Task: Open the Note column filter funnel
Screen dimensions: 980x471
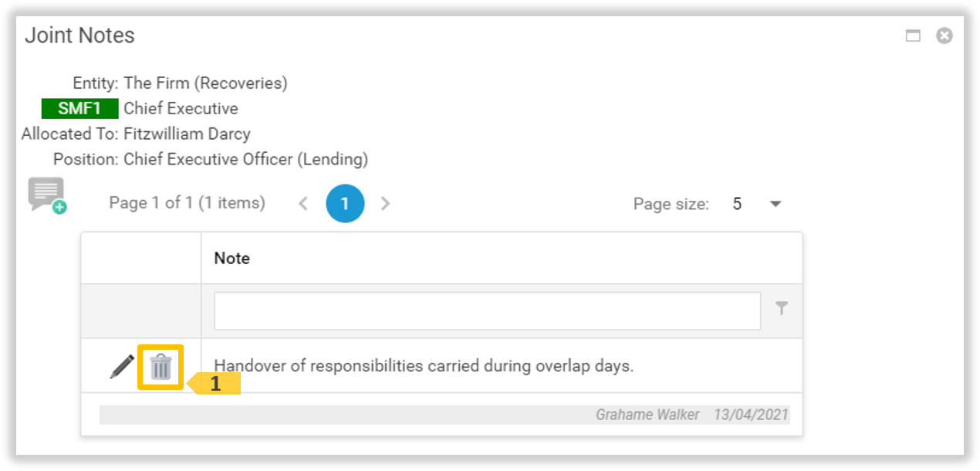Action: [782, 309]
